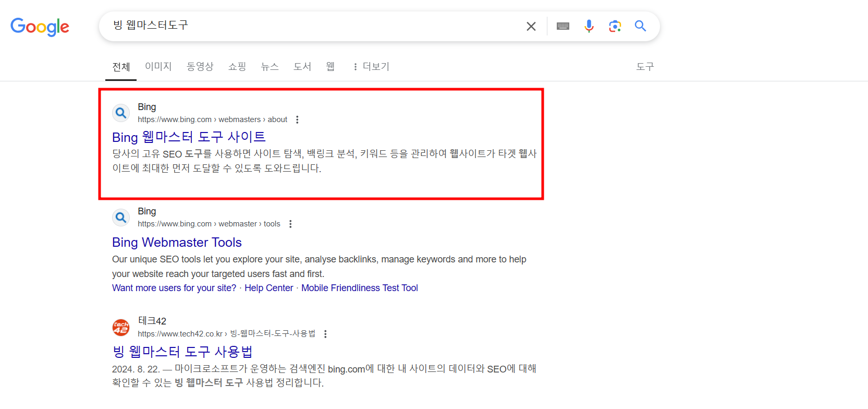Click the Bing favicon of the webmaster tools result
Screen dimensions: 868x409
point(121,217)
